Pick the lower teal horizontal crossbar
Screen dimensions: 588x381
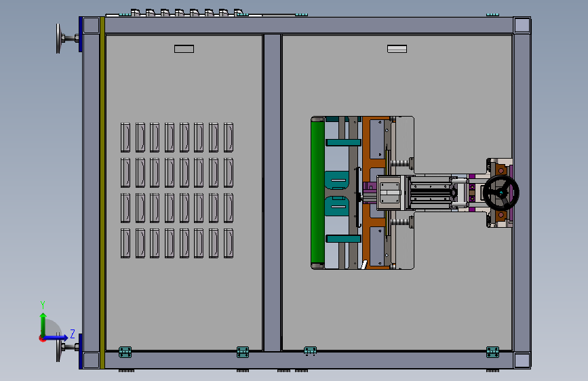click(343, 239)
